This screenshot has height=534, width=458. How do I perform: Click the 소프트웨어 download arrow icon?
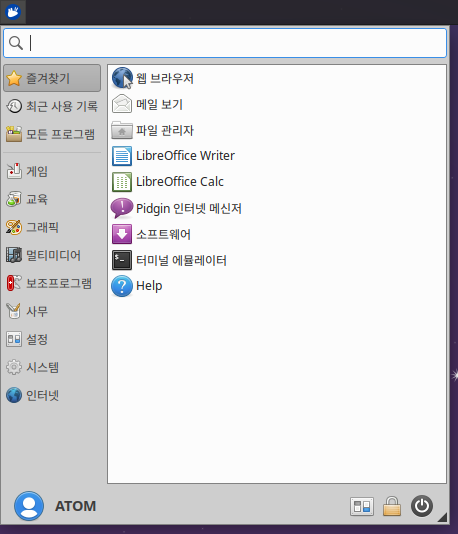coord(122,234)
